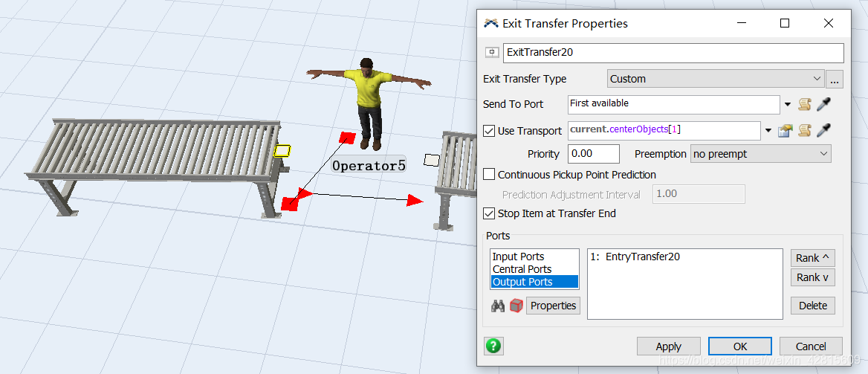
Task: Open Send To Port options arrow
Action: coord(788,104)
